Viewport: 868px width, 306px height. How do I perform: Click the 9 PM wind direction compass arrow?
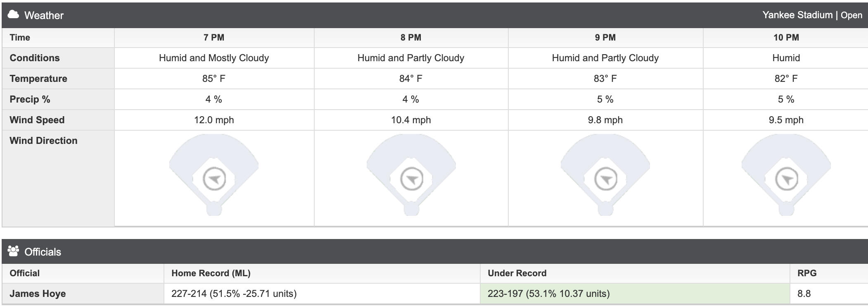pos(606,179)
